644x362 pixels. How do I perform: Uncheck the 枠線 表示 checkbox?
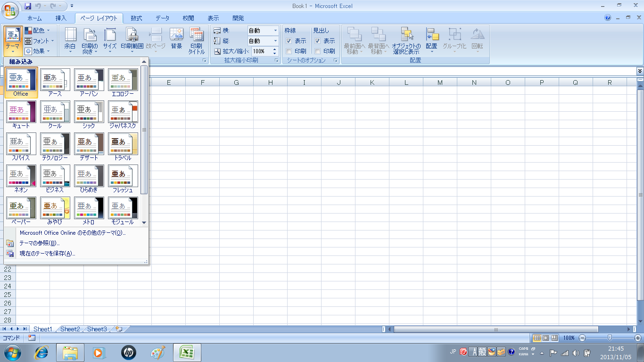coord(289,41)
